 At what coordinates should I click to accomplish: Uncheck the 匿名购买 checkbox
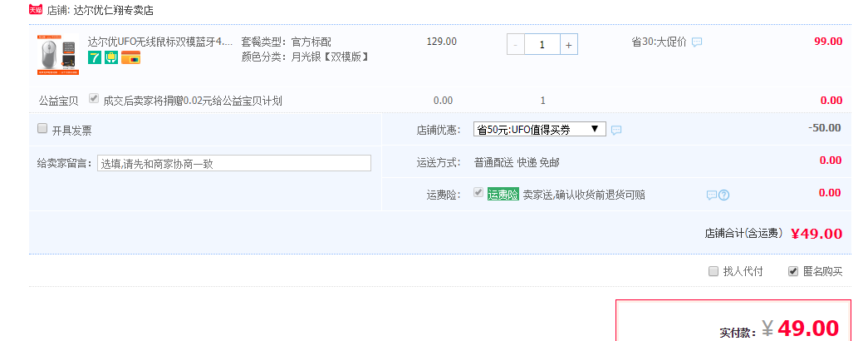pos(792,271)
